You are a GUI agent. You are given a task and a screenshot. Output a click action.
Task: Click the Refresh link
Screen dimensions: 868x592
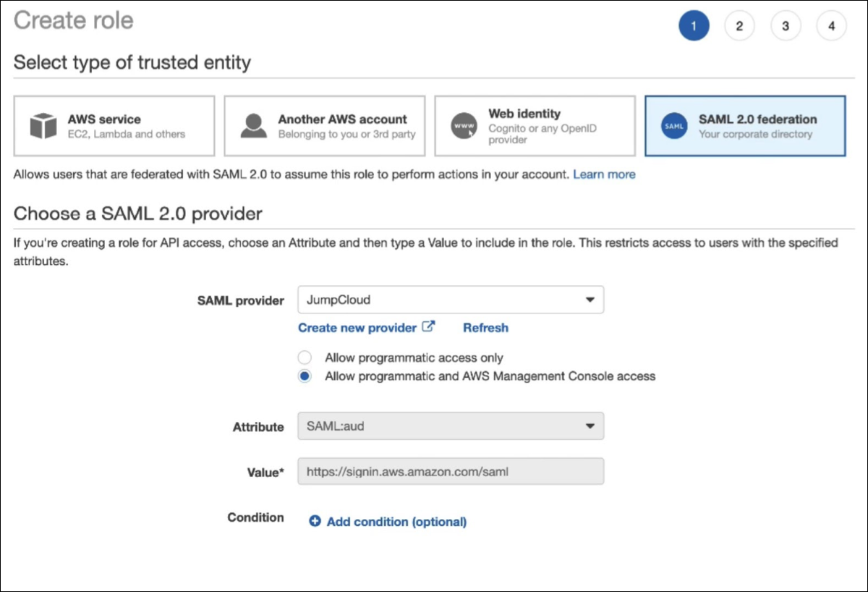point(485,328)
